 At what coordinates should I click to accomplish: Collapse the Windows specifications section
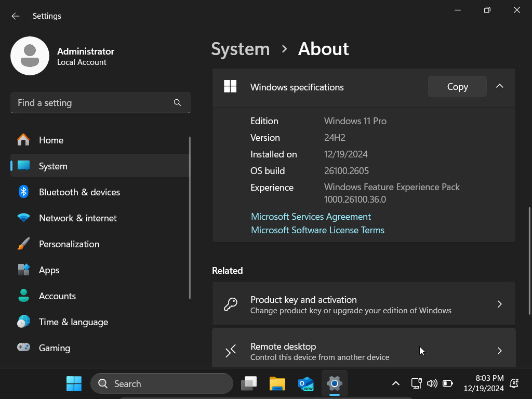(x=499, y=86)
